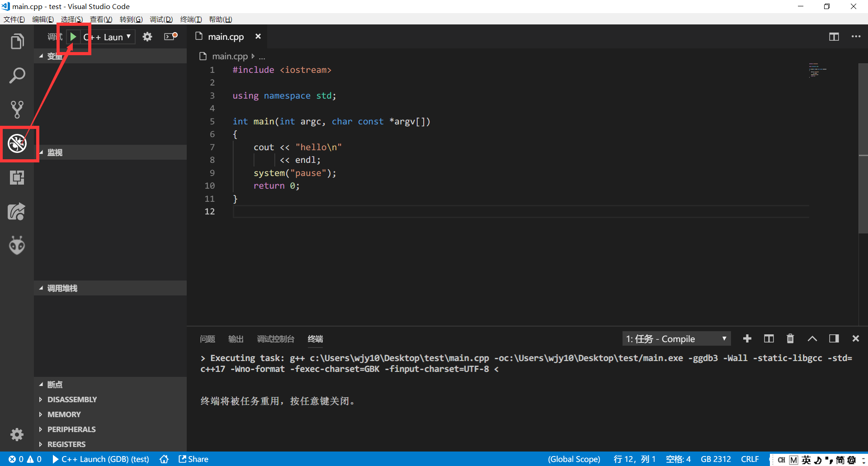The image size is (868, 466).
Task: Split the editor to the right
Action: (834, 37)
